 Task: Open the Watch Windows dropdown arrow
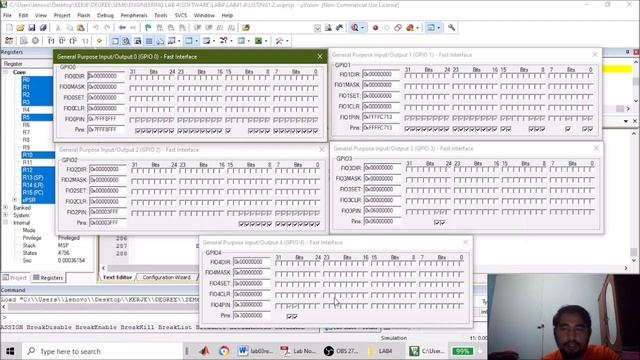(x=179, y=41)
